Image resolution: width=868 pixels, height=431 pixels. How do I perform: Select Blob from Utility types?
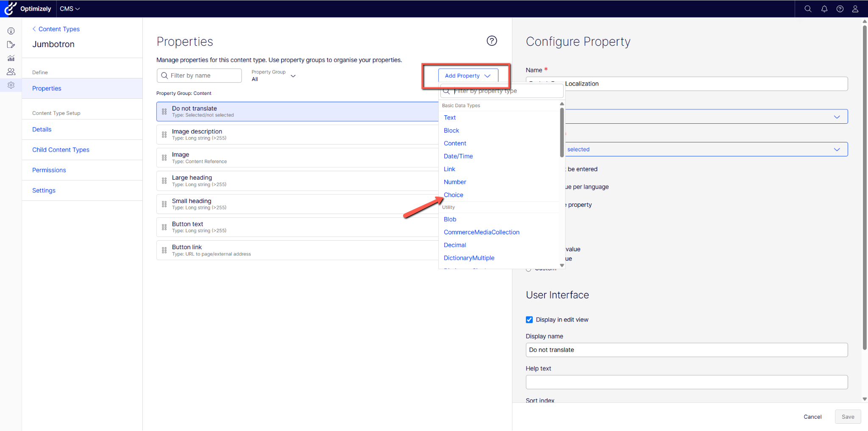click(450, 219)
